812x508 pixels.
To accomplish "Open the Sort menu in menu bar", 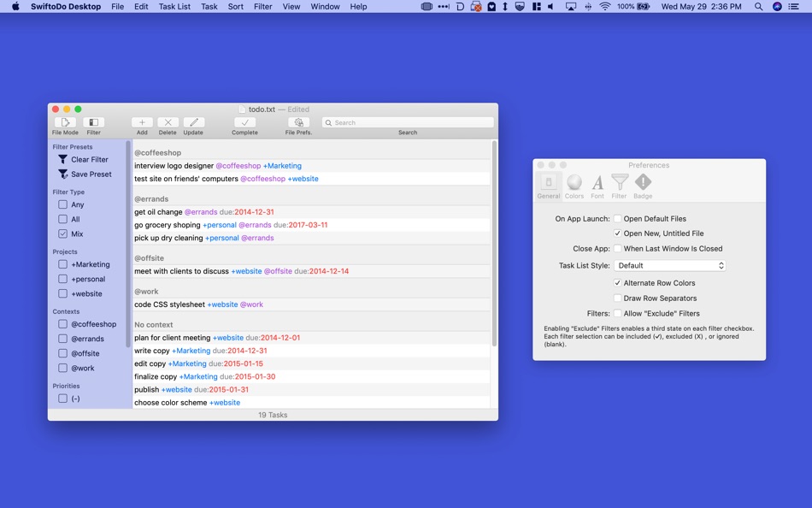I will (235, 7).
